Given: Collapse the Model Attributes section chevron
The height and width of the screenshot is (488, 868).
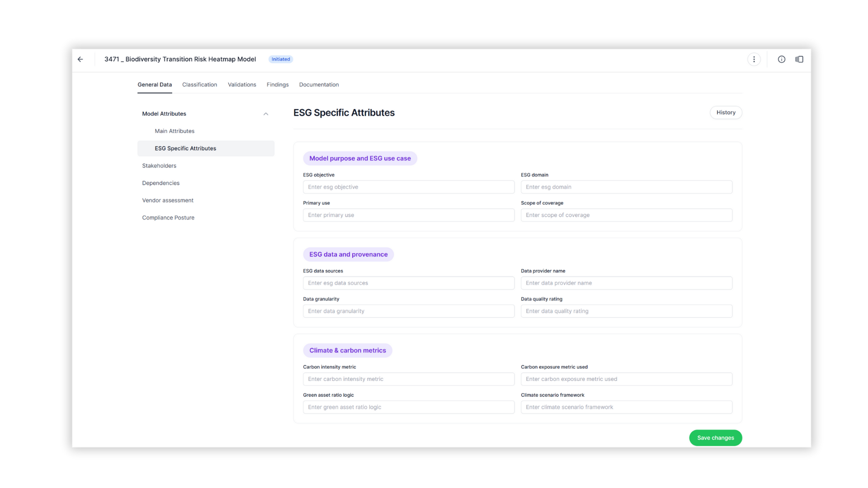Looking at the screenshot, I should [266, 114].
